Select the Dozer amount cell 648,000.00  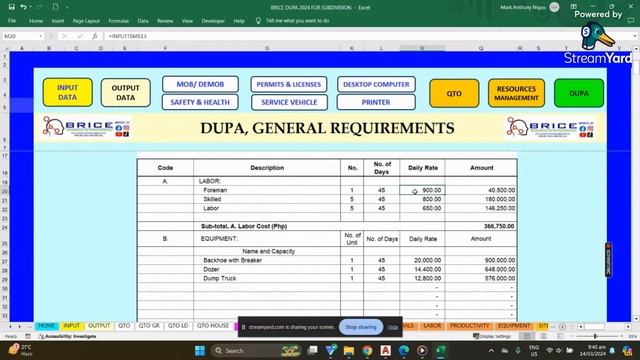[x=481, y=269]
